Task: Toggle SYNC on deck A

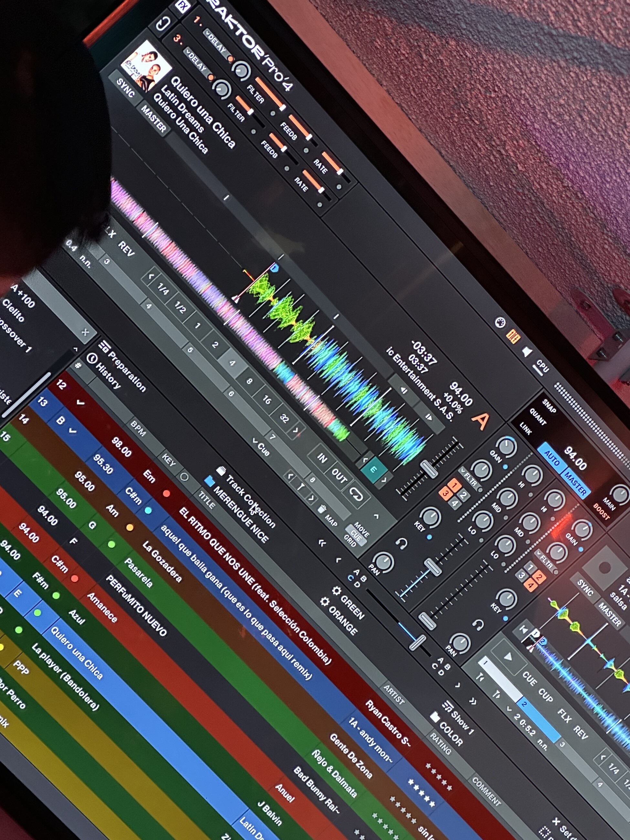Action: point(125,88)
